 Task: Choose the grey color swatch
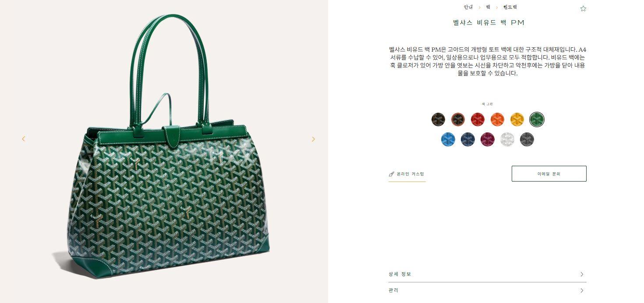click(527, 139)
